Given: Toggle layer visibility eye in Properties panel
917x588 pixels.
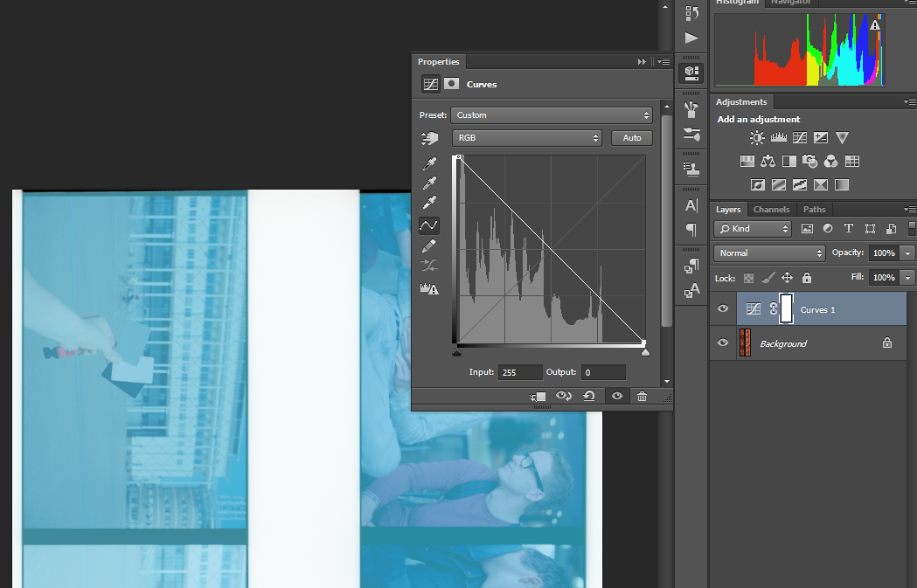Looking at the screenshot, I should click(x=617, y=397).
